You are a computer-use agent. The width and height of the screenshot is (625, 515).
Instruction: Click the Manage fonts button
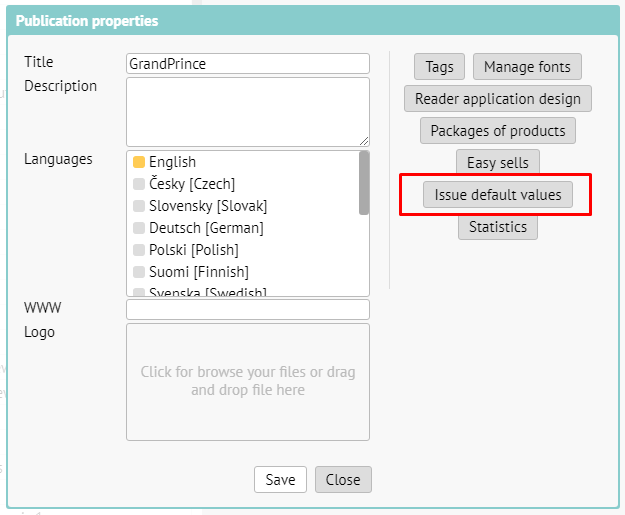527,67
